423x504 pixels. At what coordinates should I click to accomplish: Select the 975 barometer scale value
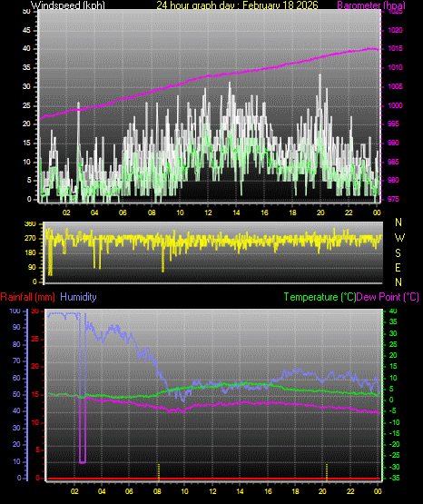393,199
